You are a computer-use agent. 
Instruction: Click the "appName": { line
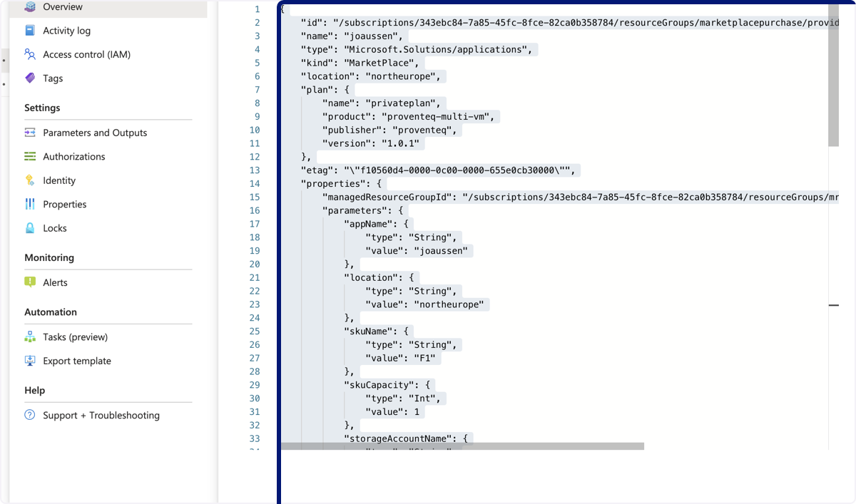375,224
